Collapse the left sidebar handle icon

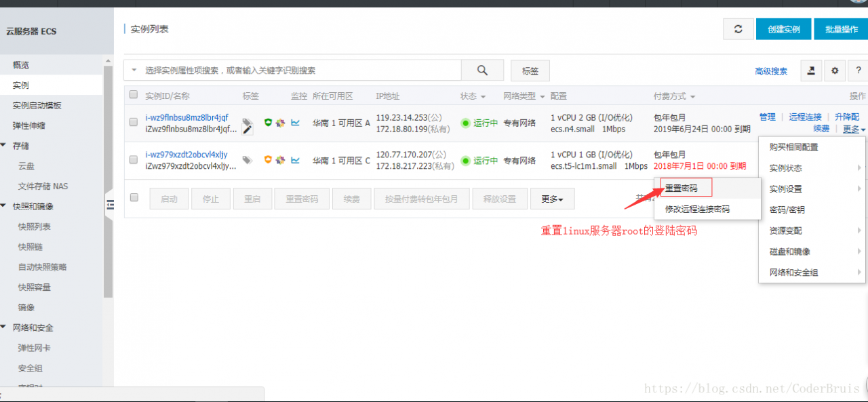coord(110,205)
